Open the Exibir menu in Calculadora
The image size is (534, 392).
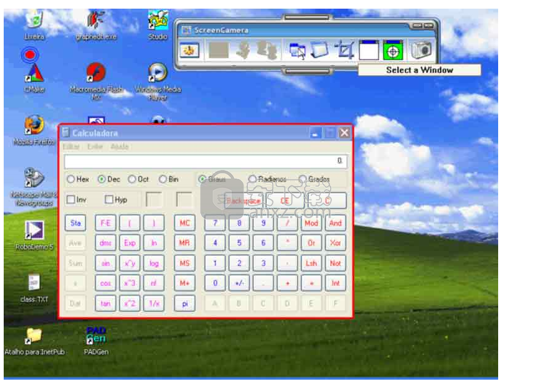click(x=95, y=147)
